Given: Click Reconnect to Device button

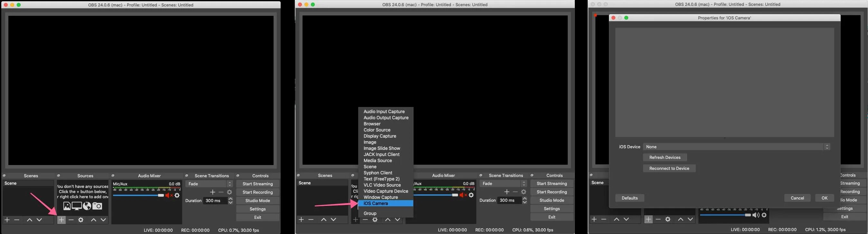Looking at the screenshot, I should click(669, 169).
